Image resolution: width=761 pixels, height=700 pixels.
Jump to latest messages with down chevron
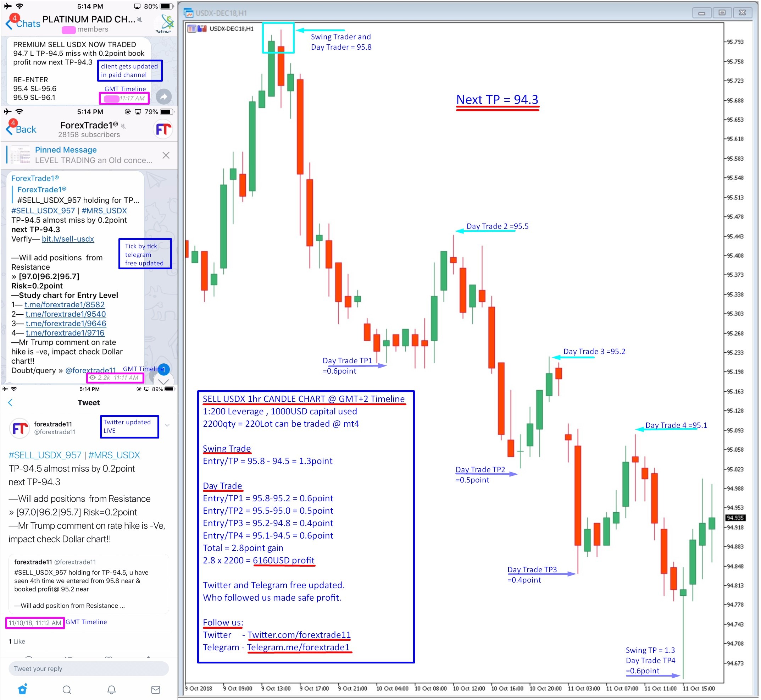click(163, 381)
